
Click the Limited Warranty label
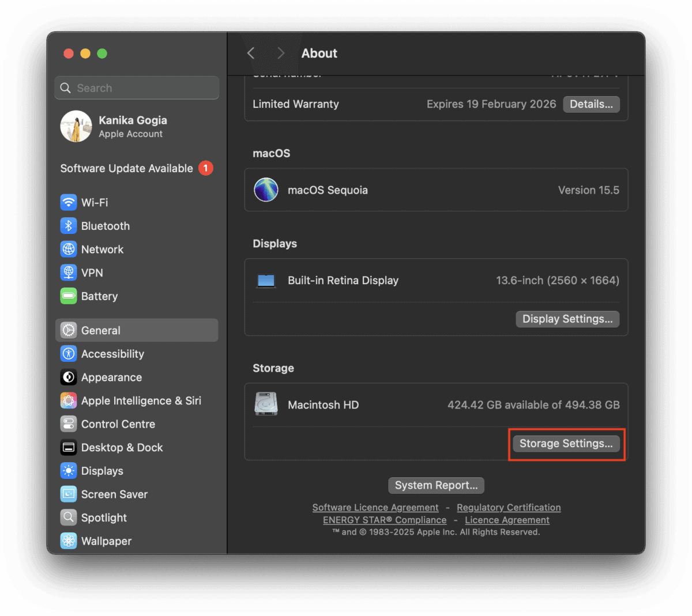point(296,104)
